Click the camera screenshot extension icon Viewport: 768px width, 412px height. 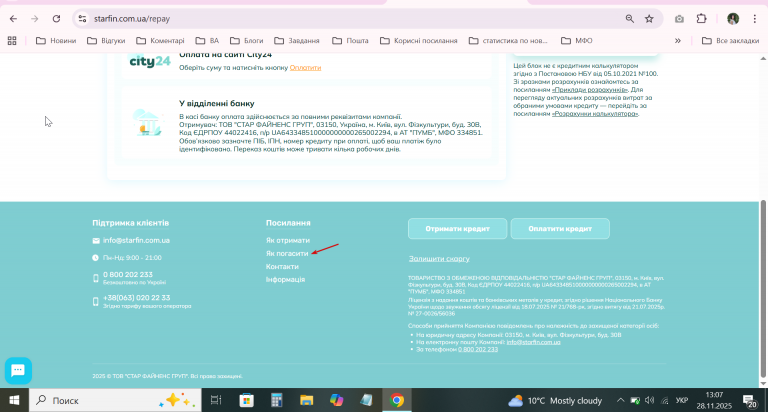tap(679, 19)
